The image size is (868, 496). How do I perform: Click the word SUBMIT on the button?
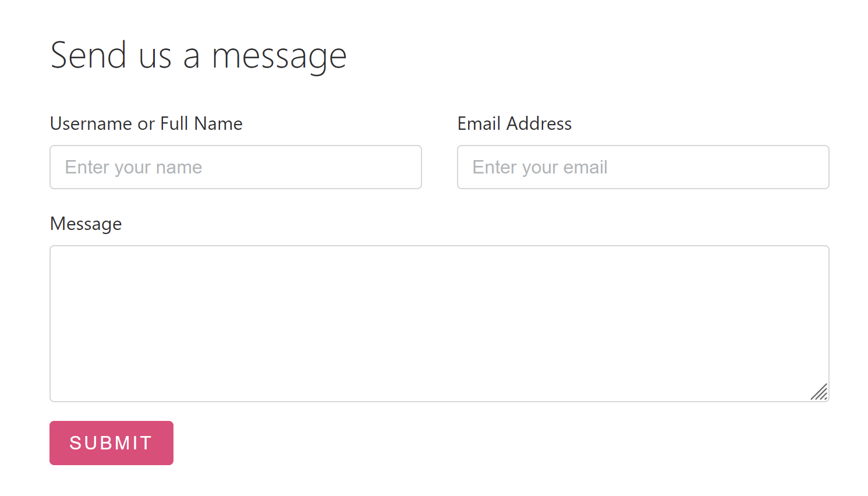(x=111, y=443)
